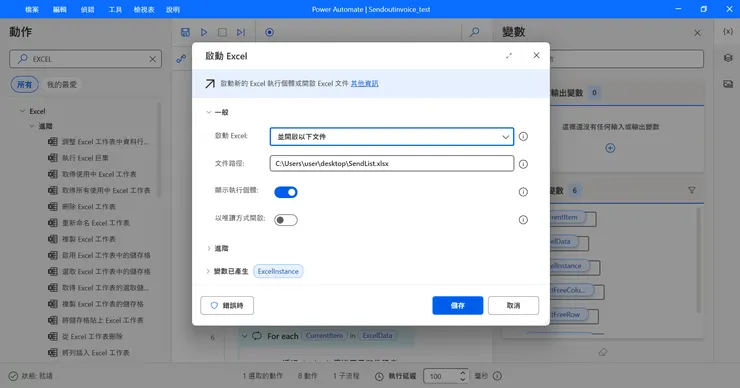Expand the 變數已產生 section
The height and width of the screenshot is (388, 740).
point(208,271)
